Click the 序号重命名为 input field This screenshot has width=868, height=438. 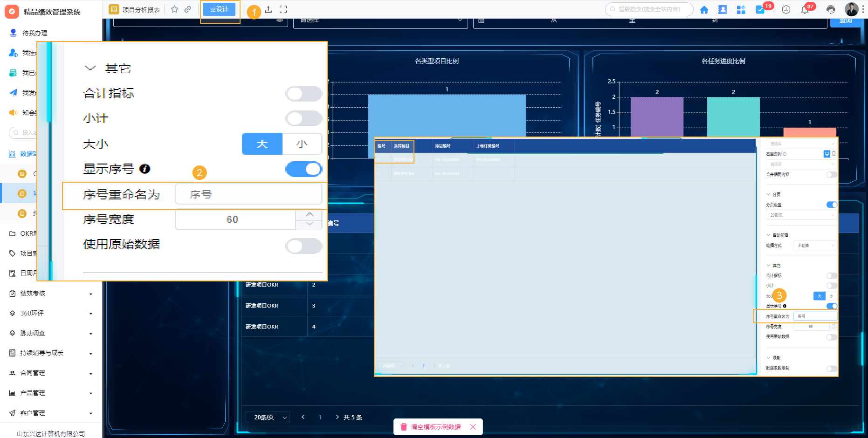[x=248, y=194]
